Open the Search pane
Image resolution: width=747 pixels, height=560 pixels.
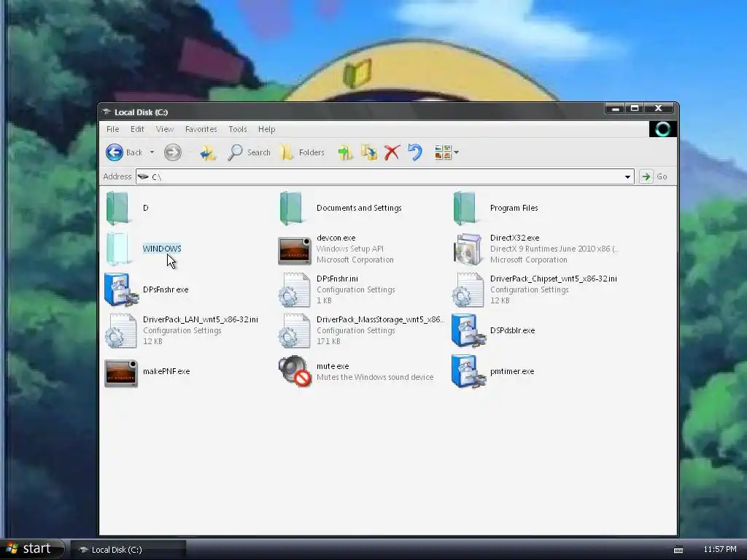point(249,152)
